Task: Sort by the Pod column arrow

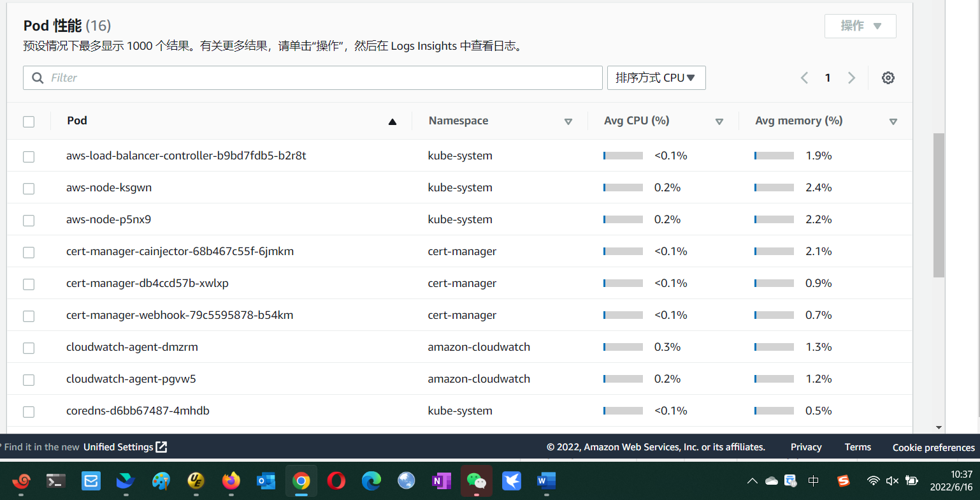Action: (393, 122)
